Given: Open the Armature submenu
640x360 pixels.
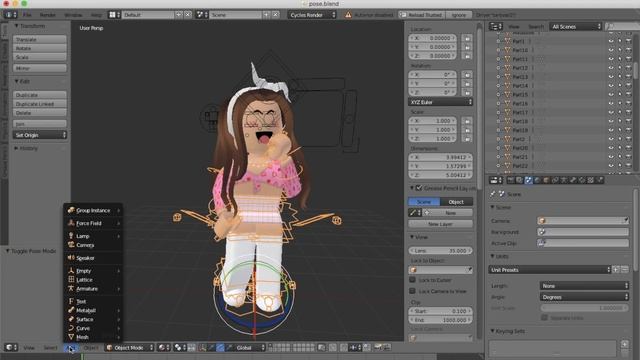Looking at the screenshot, I should click(x=93, y=289).
